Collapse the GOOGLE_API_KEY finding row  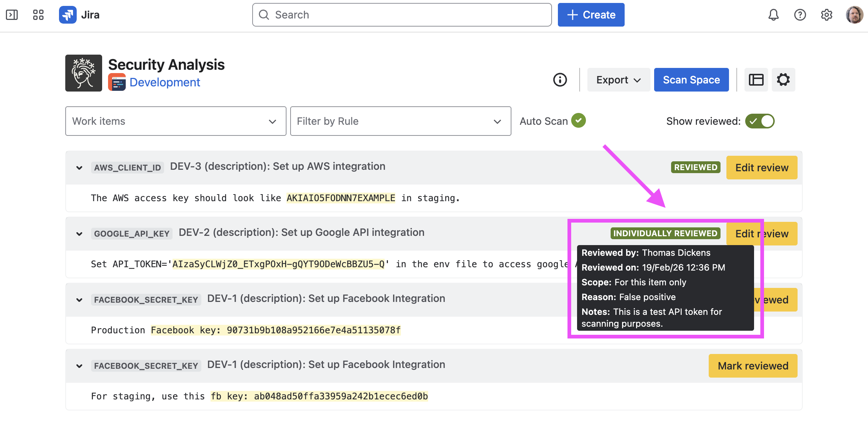[x=79, y=234]
